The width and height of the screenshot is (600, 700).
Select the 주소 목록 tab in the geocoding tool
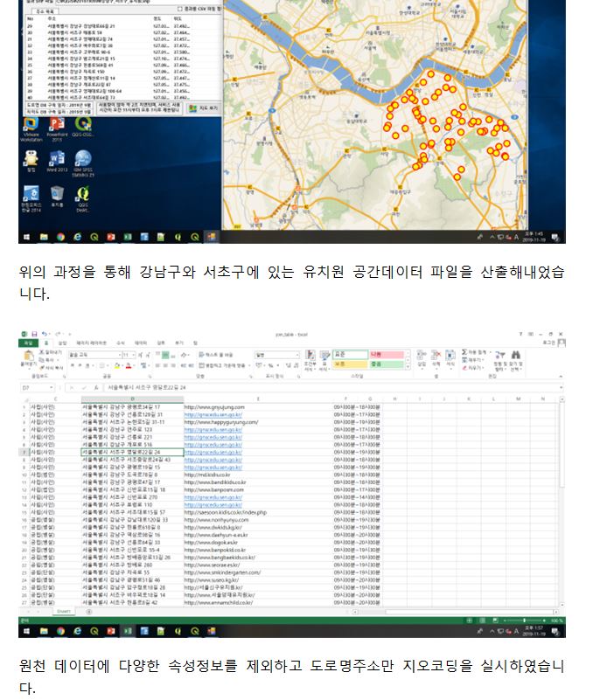[x=45, y=11]
